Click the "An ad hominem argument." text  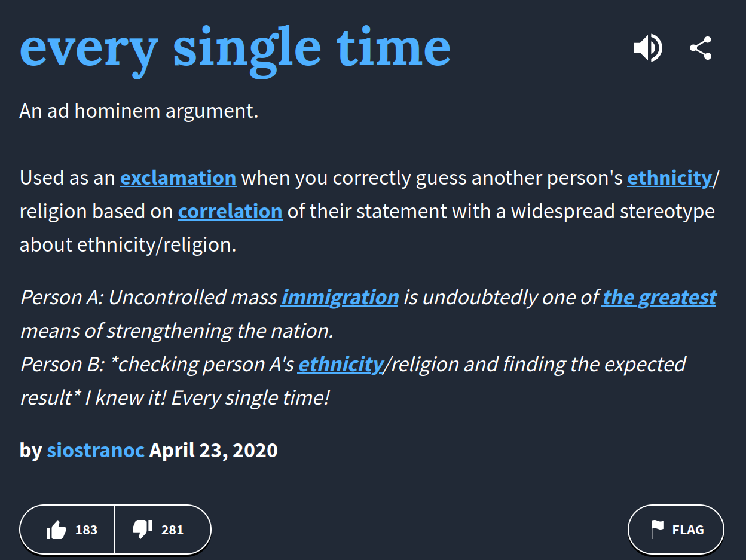(139, 111)
